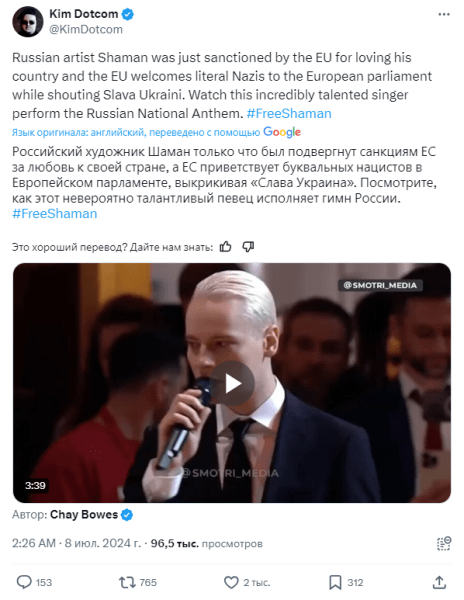
Task: Click the 96,5 тыс. просмотров view count
Action: [207, 543]
